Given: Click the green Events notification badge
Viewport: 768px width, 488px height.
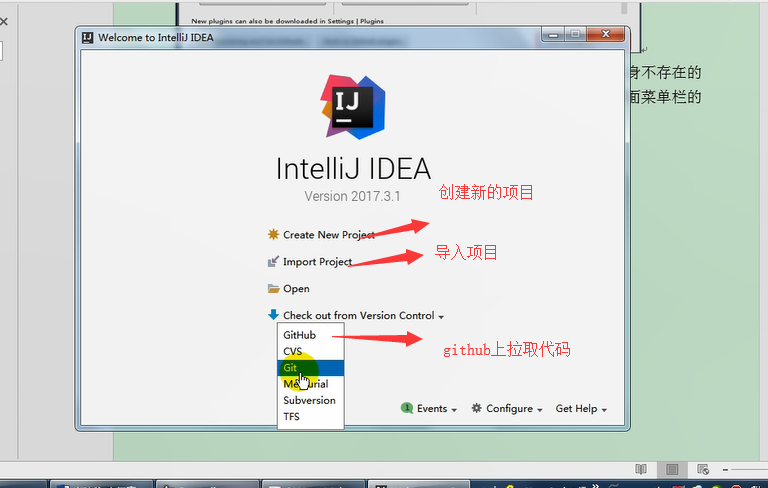Looking at the screenshot, I should [407, 408].
